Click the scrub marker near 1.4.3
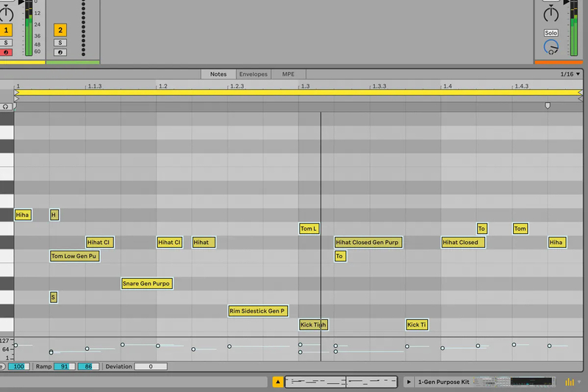Image resolution: width=588 pixels, height=392 pixels. coord(548,106)
